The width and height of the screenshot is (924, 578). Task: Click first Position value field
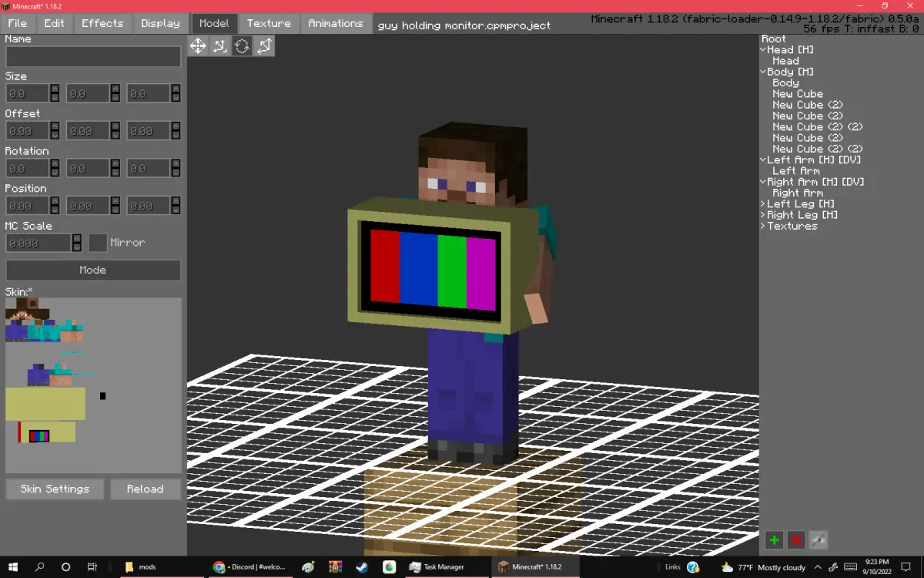(x=28, y=206)
